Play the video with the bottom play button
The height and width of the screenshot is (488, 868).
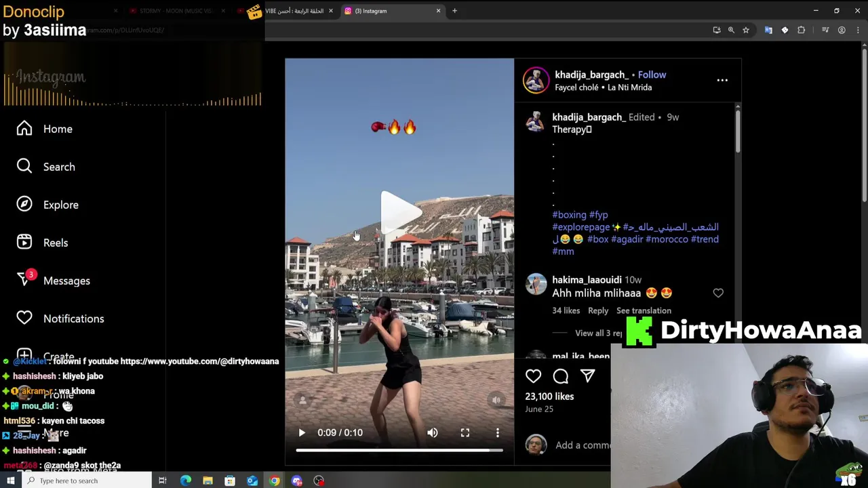[x=302, y=432]
